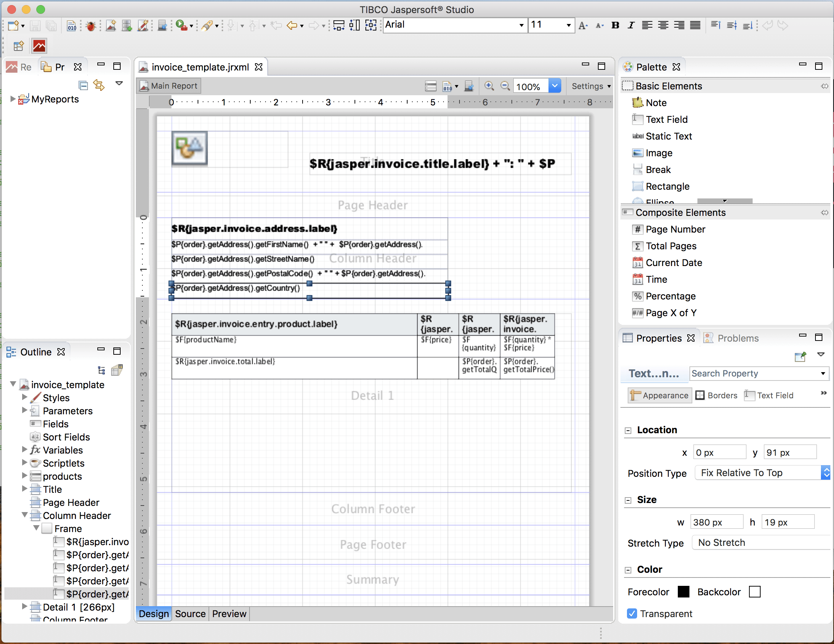Click the zoom in magnifier icon
This screenshot has height=644, width=834.
tap(489, 86)
